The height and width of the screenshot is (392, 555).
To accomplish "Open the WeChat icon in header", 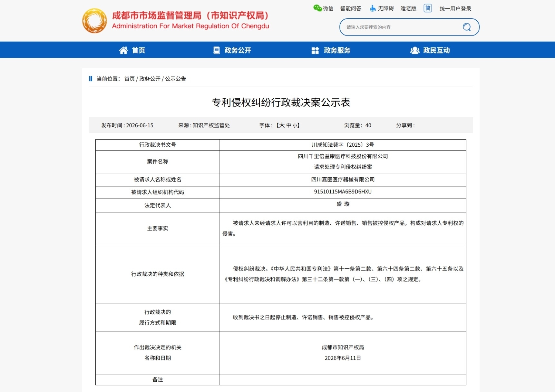I will [317, 8].
